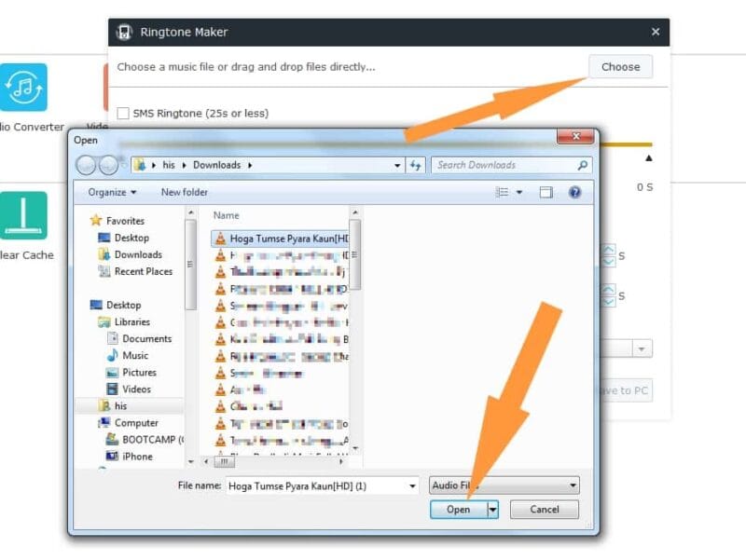Open the Audio Files type dropdown
746x560 pixels.
coord(504,485)
